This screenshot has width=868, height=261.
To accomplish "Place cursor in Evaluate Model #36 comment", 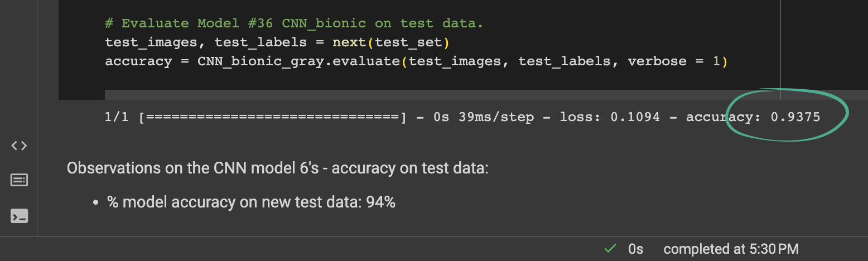I will pyautogui.click(x=294, y=23).
